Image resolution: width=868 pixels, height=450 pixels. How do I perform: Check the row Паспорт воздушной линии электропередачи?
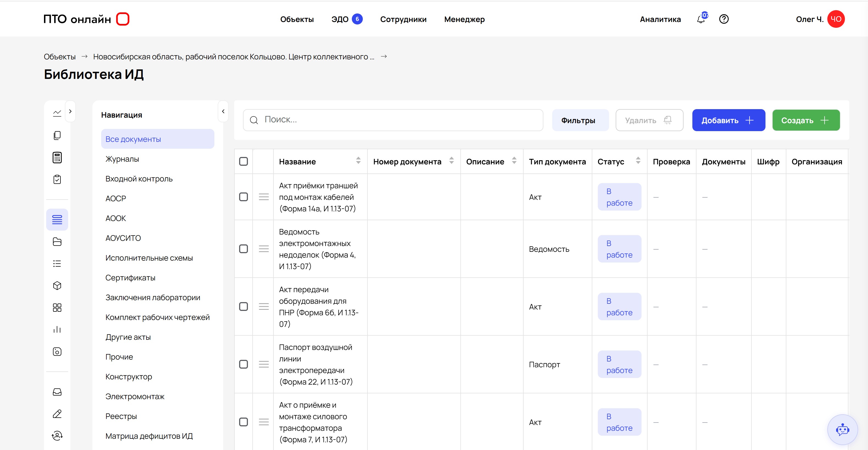[x=243, y=365]
